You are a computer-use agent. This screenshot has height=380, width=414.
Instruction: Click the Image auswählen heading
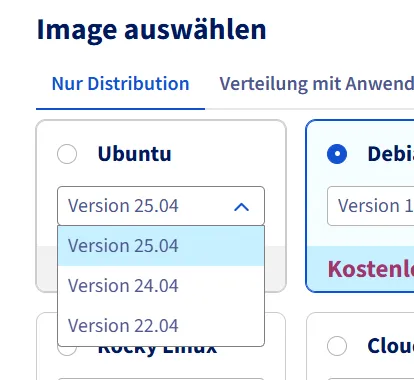[151, 30]
